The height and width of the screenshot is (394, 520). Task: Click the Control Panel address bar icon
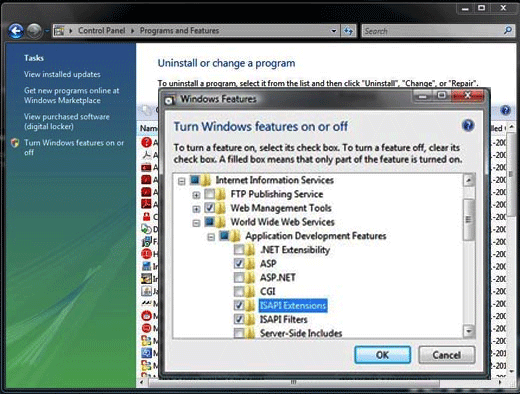point(60,31)
